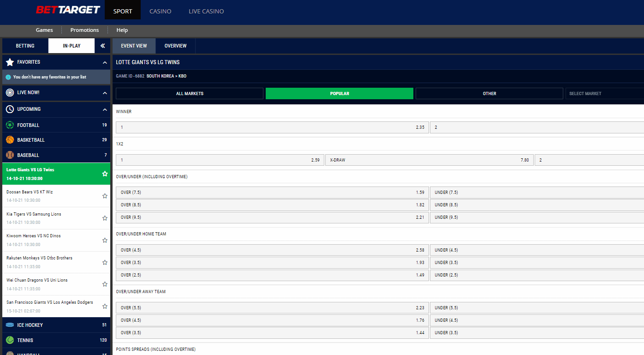Click the ice hockey icon
Screen dimensions: 644x355
pyautogui.click(x=10, y=325)
